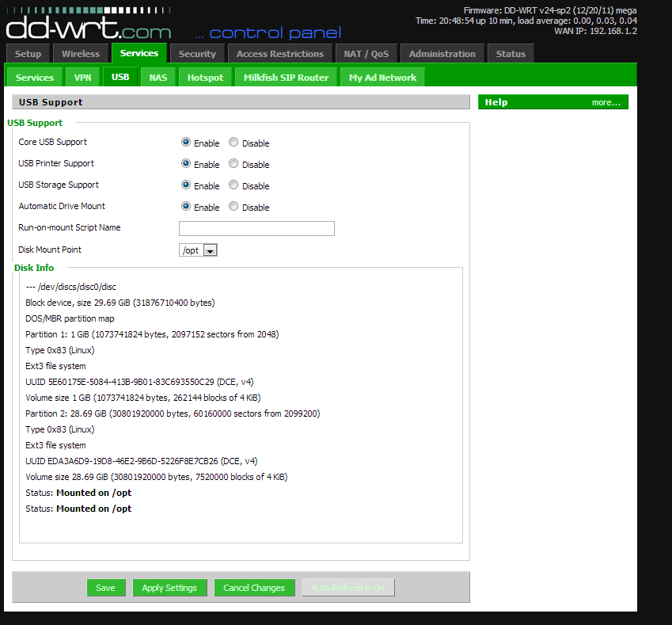Image resolution: width=672 pixels, height=625 pixels.
Task: Open the Disk Mount Point dropdown
Action: click(198, 250)
